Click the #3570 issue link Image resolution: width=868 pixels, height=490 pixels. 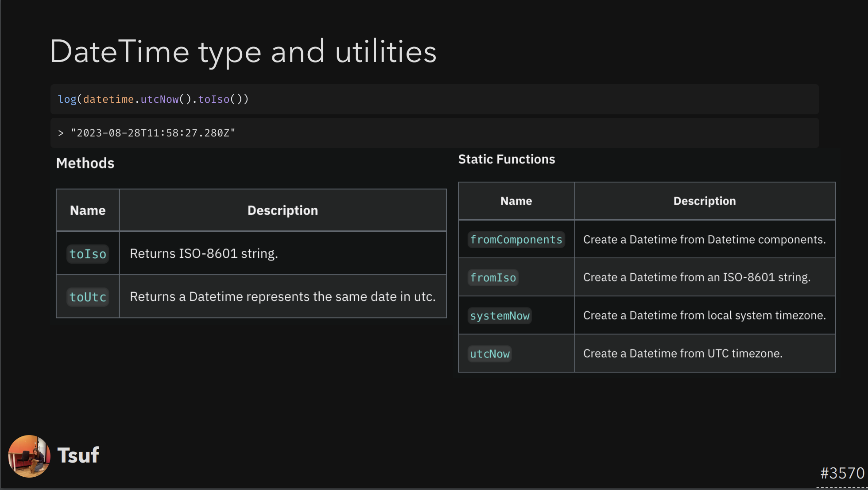point(842,473)
